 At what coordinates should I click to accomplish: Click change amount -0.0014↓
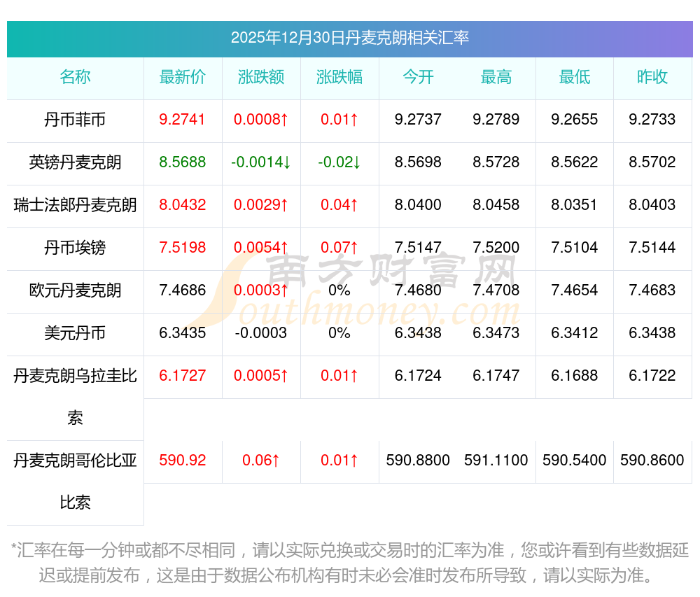tap(261, 162)
